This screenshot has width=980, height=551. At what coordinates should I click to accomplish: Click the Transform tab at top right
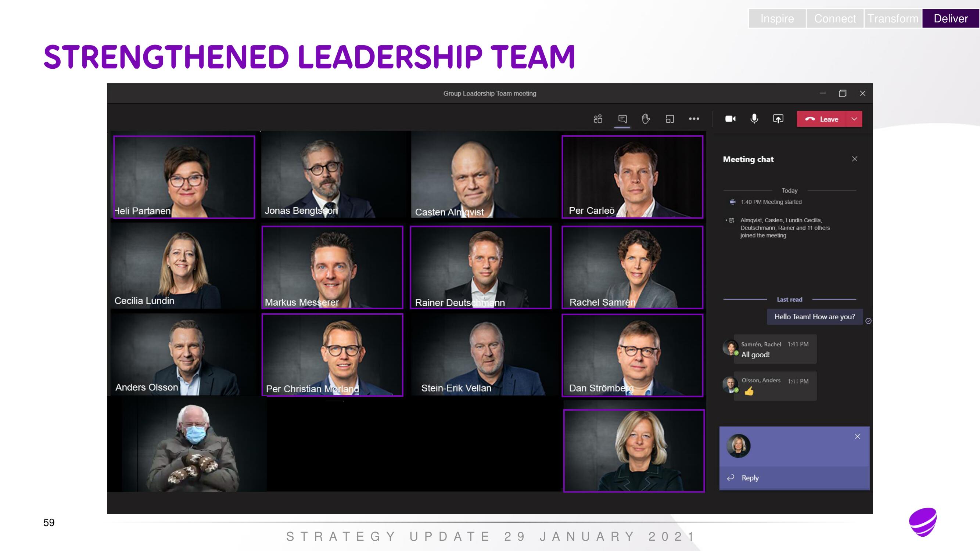(892, 18)
